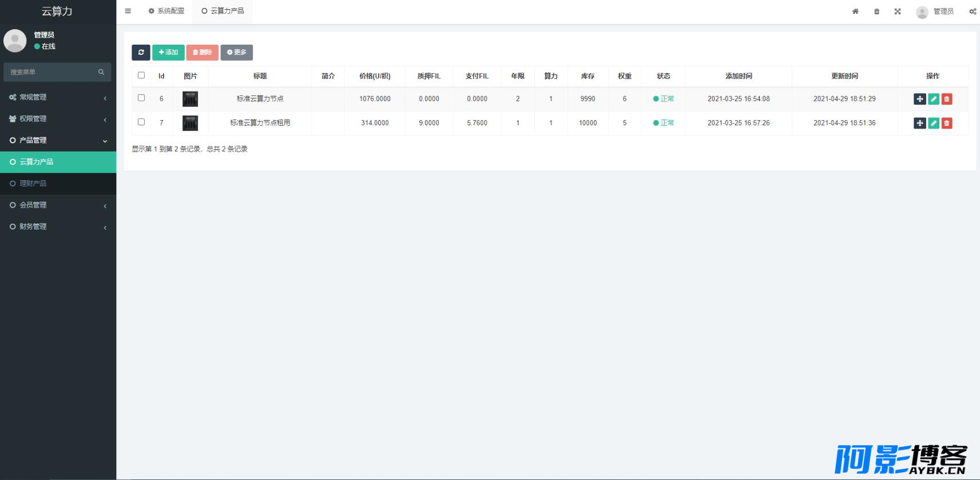Sort by the Id column header

(x=161, y=76)
